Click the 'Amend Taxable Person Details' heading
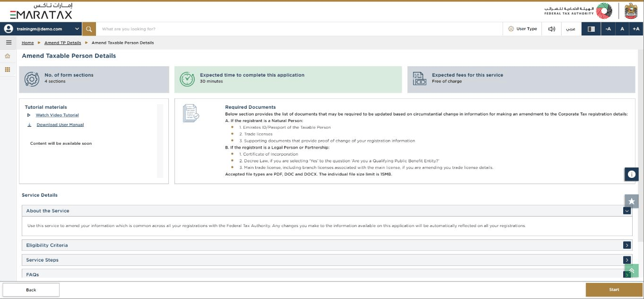Screen dimensions: 644x299 pyautogui.click(x=69, y=56)
